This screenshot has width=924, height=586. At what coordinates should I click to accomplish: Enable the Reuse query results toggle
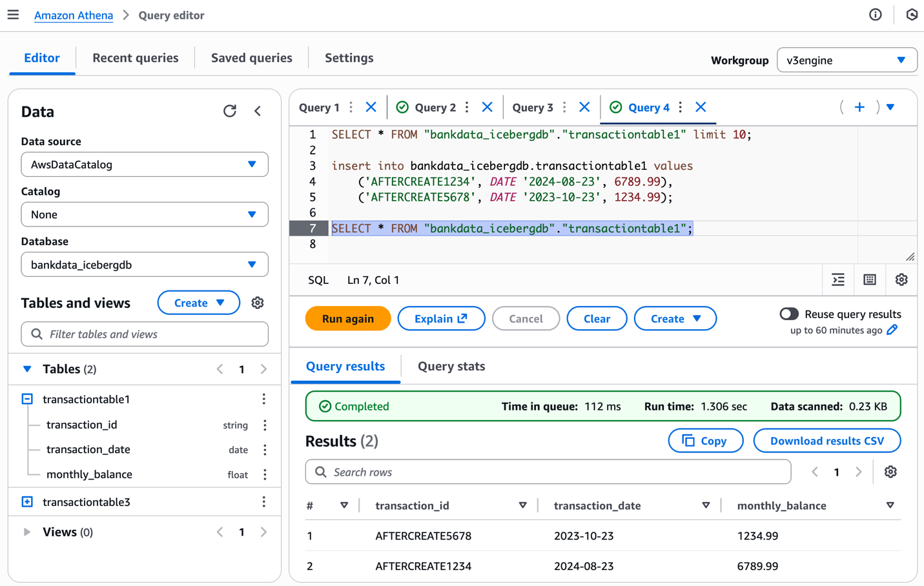[788, 316]
